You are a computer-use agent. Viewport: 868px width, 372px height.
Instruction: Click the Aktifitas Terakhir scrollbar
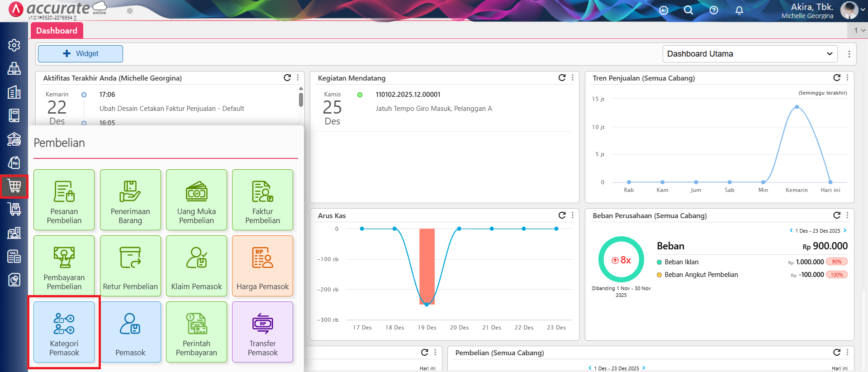(301, 100)
